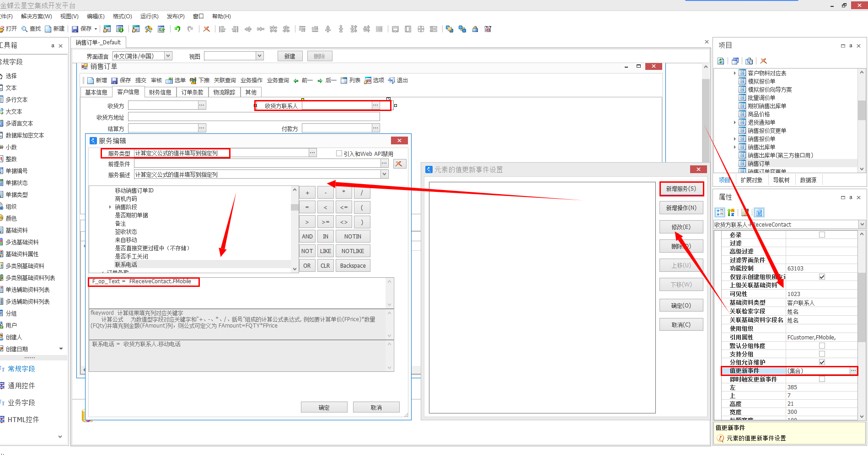Uncheck the 分组允许维护 checkbox
The image size is (868, 455).
(822, 362)
